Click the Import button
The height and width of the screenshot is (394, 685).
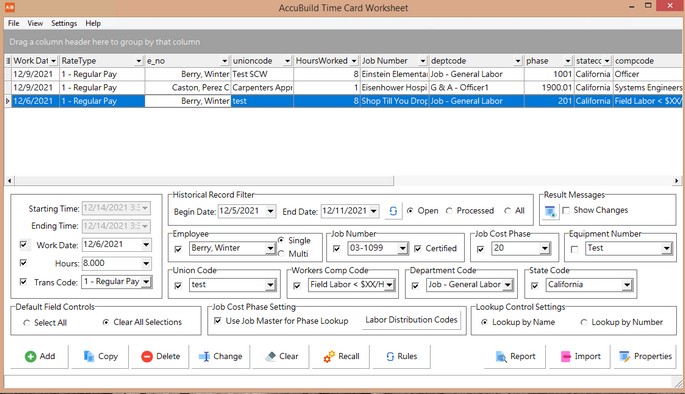coord(581,356)
